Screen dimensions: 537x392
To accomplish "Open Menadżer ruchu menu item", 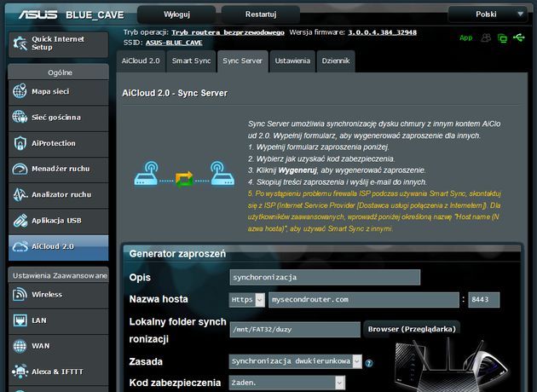I will [59, 169].
